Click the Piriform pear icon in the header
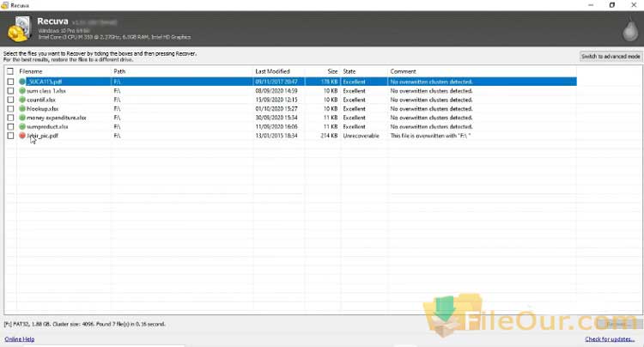Viewport: 644px width, 347px height. (x=630, y=29)
